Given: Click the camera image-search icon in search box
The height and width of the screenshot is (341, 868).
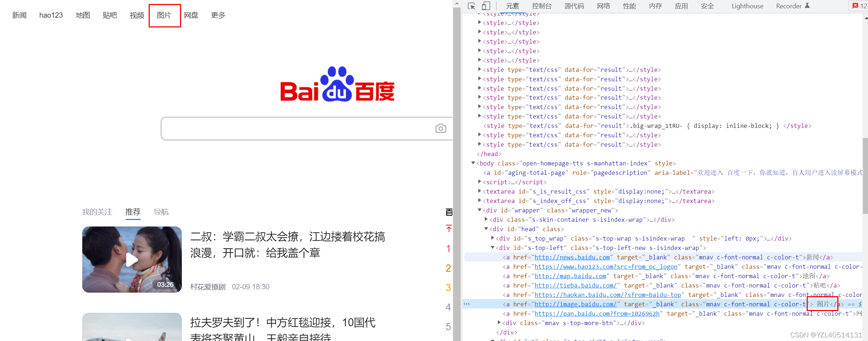Looking at the screenshot, I should [x=440, y=128].
